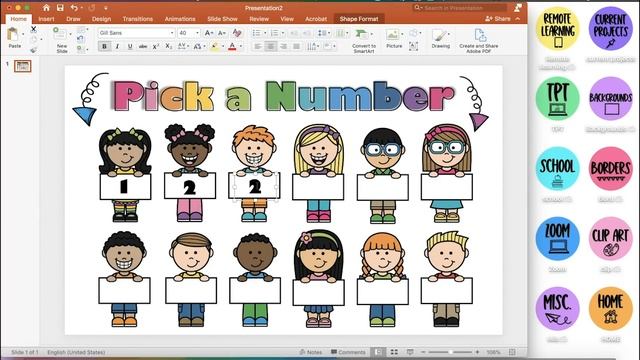
Task: Toggle Underline formatting
Action: point(130,47)
